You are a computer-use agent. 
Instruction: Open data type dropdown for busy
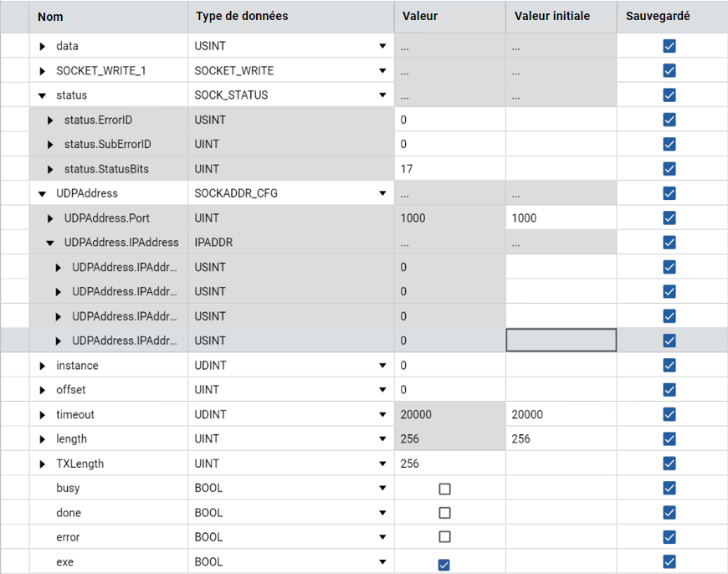(382, 488)
